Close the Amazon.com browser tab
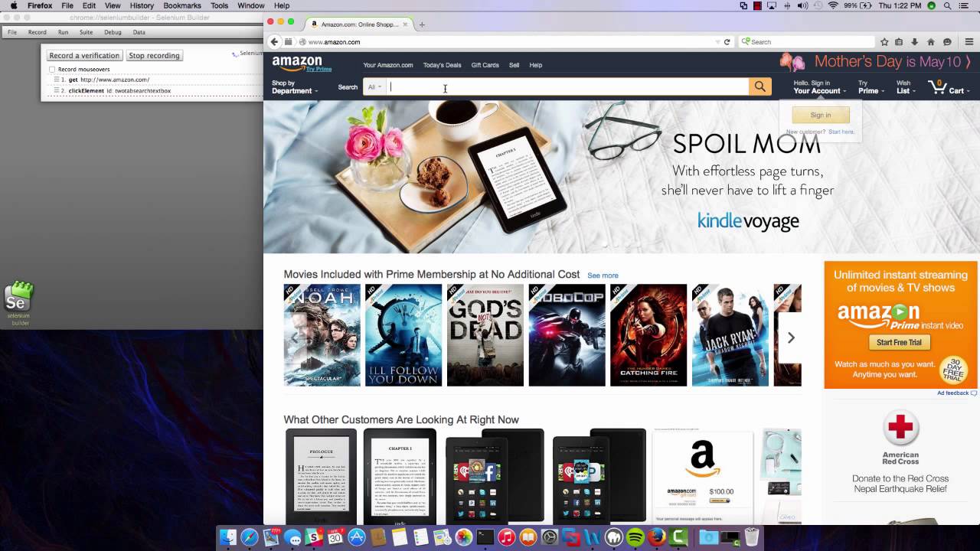Viewport: 980px width, 551px height. [x=405, y=24]
